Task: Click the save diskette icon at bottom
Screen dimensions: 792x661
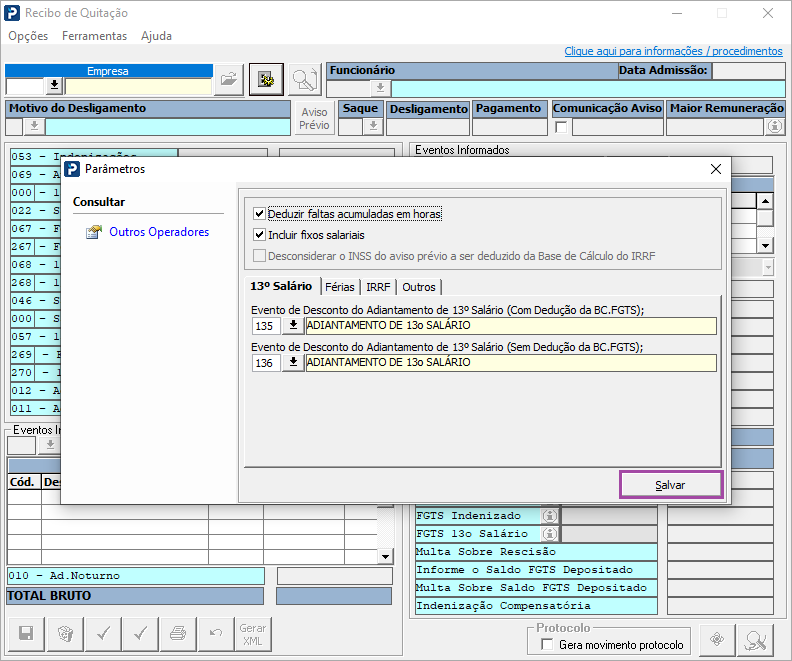Action: [26, 633]
